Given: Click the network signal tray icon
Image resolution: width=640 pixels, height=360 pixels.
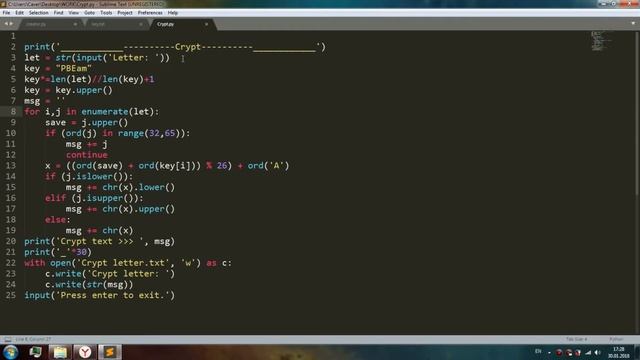Looking at the screenshot, I should point(588,352).
